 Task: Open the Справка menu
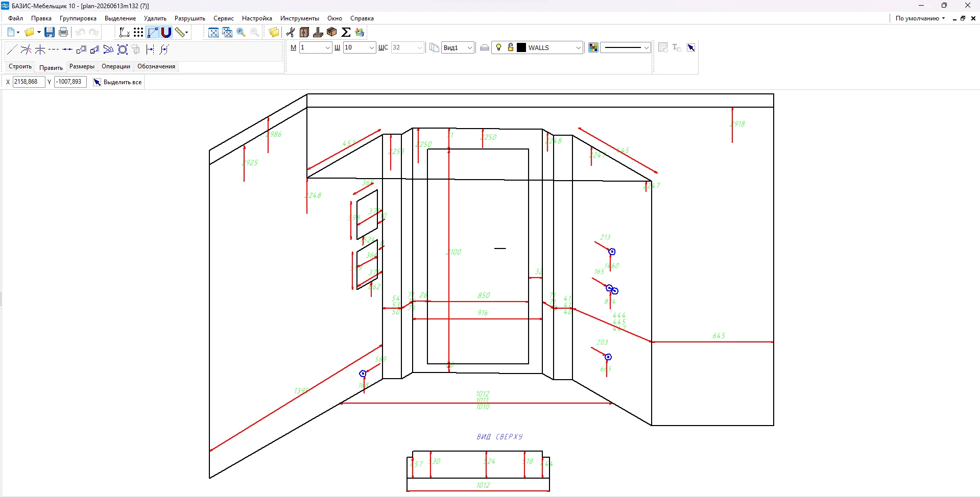point(362,18)
